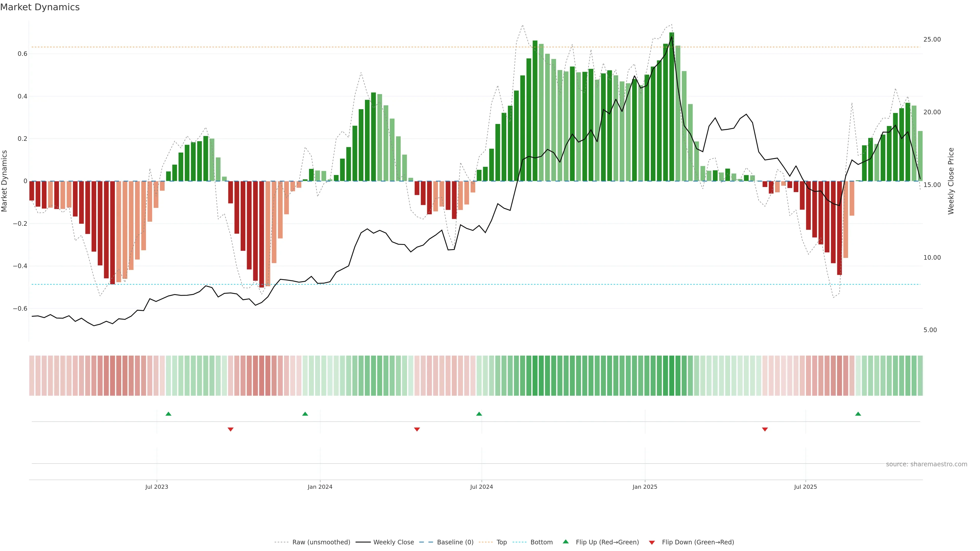Click the darkest green heat strip cell

671,375
